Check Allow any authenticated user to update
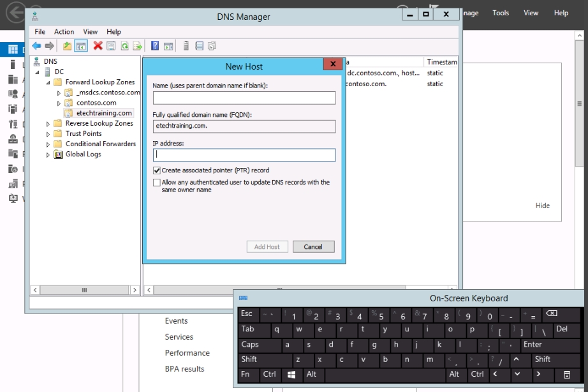The width and height of the screenshot is (588, 392). point(157,183)
